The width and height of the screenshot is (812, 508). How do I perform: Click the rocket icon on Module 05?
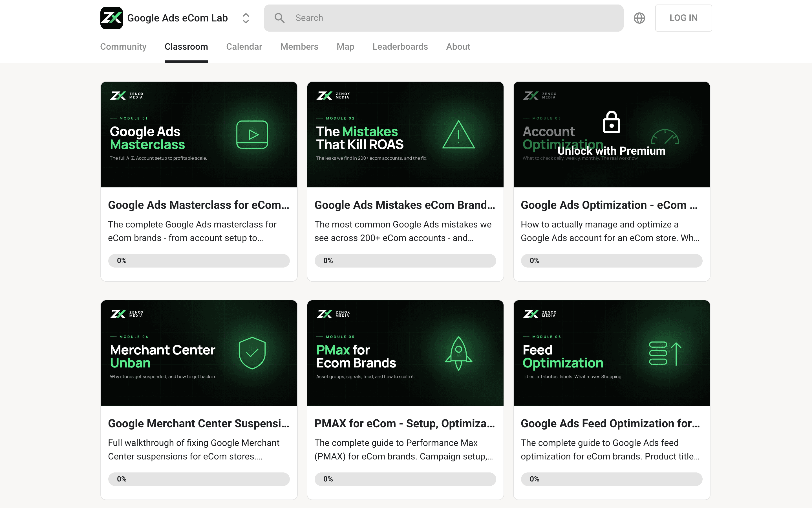[458, 353]
